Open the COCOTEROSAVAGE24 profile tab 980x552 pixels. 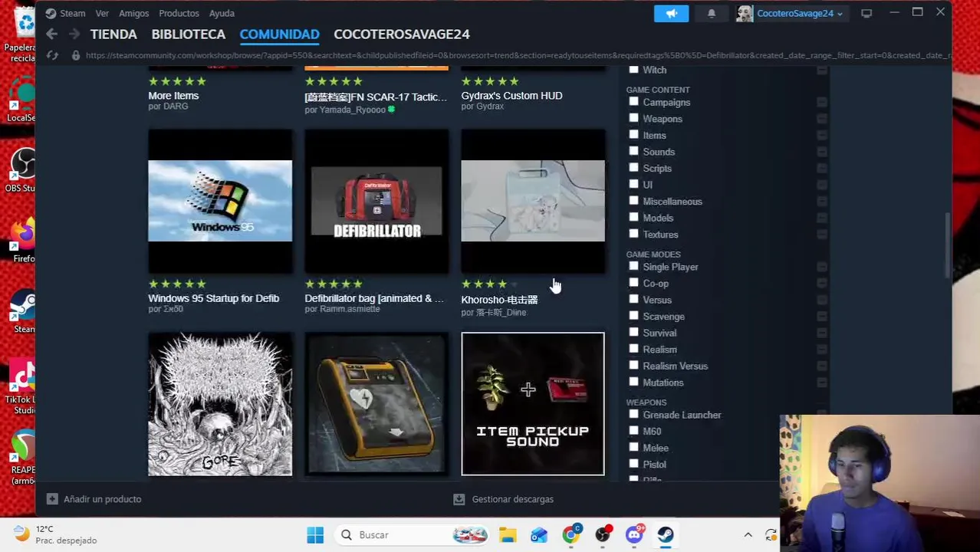(401, 34)
